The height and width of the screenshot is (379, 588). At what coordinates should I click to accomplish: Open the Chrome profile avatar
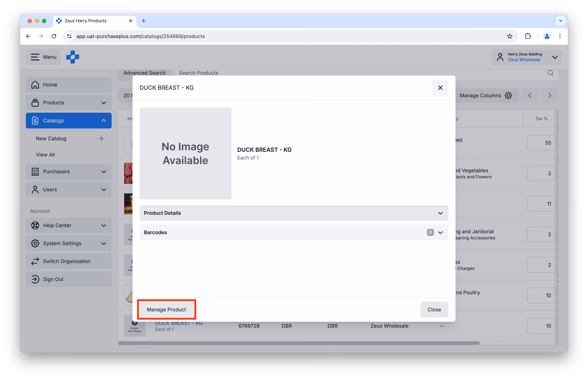[547, 36]
